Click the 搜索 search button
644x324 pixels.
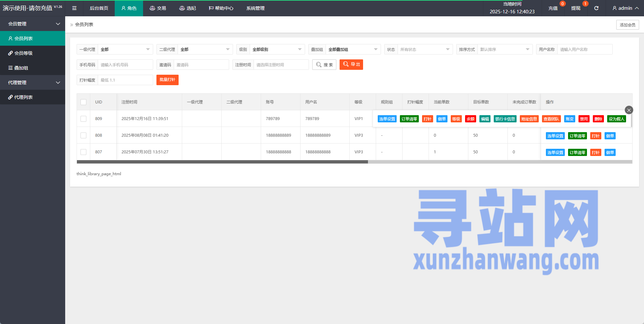point(324,65)
